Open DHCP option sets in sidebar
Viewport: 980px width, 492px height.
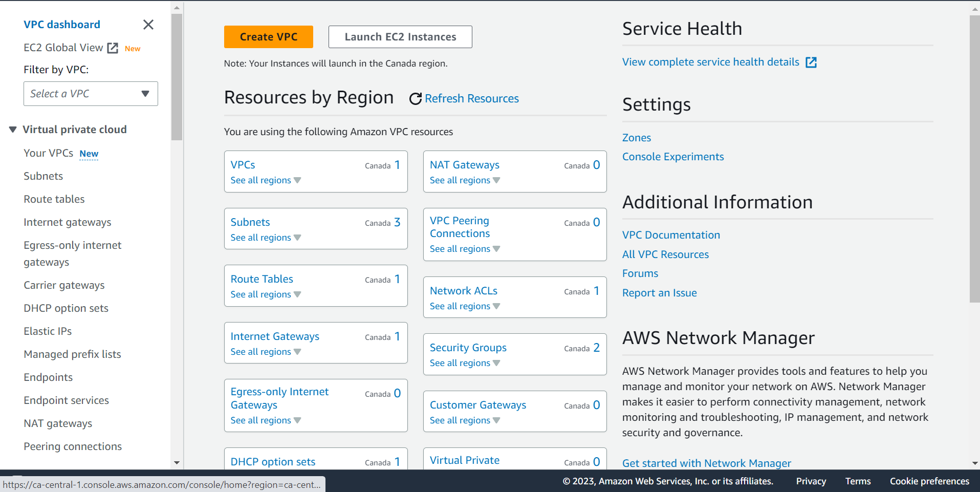coord(66,308)
